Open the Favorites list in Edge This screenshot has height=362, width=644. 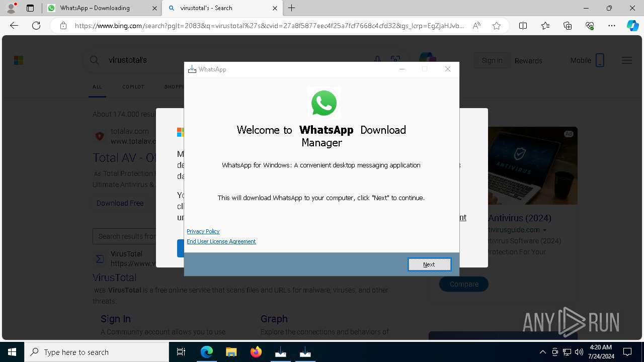(545, 26)
